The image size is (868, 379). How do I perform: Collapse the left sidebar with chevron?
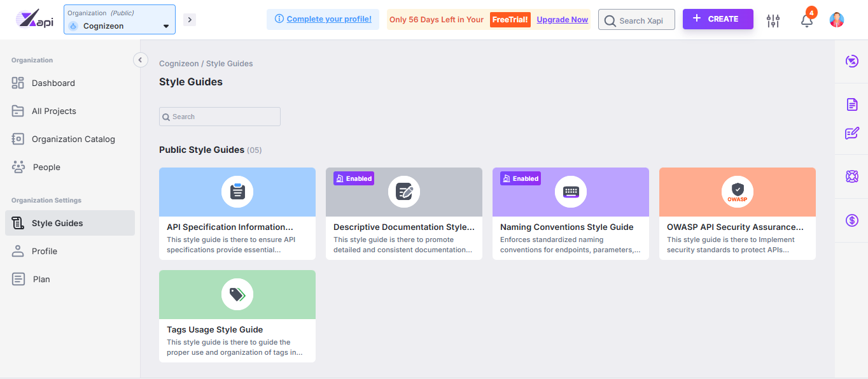tap(140, 60)
